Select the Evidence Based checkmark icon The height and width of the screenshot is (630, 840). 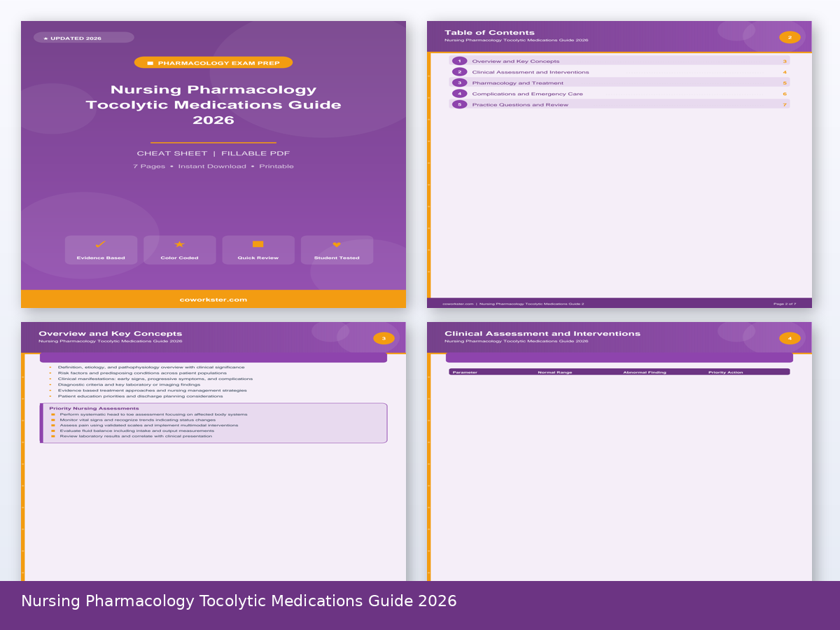click(101, 245)
